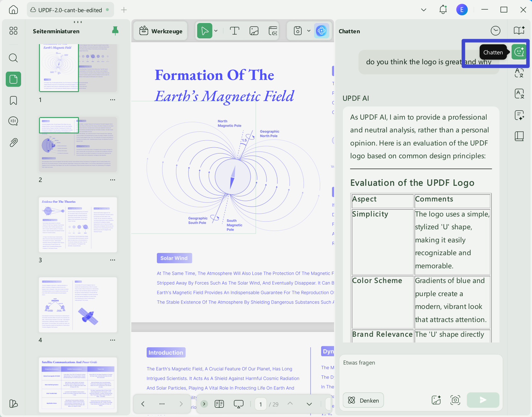Open the document book icon in AI sidebar

(519, 136)
